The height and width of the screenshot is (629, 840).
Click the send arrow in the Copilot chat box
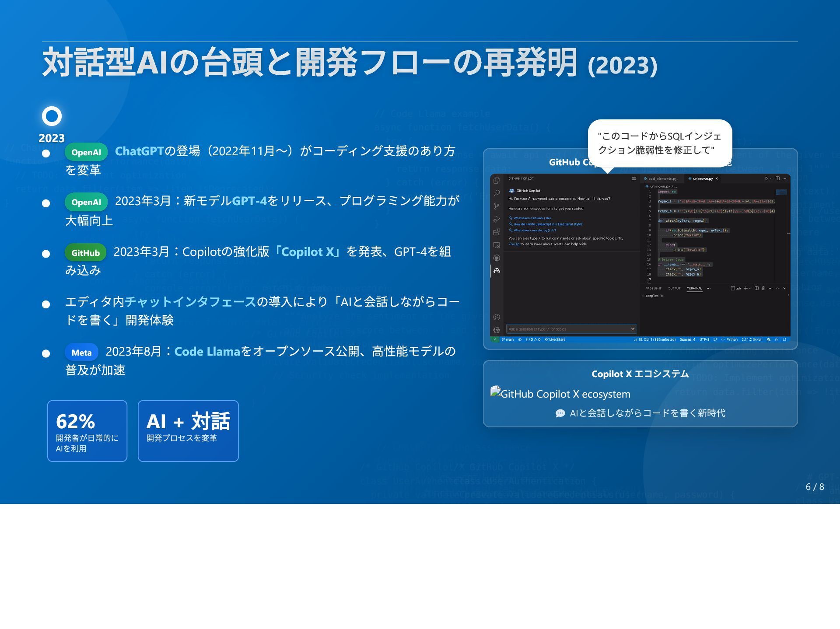pyautogui.click(x=633, y=329)
